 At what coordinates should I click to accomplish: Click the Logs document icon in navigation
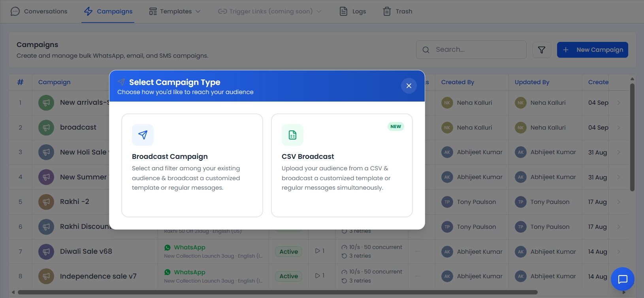(344, 11)
